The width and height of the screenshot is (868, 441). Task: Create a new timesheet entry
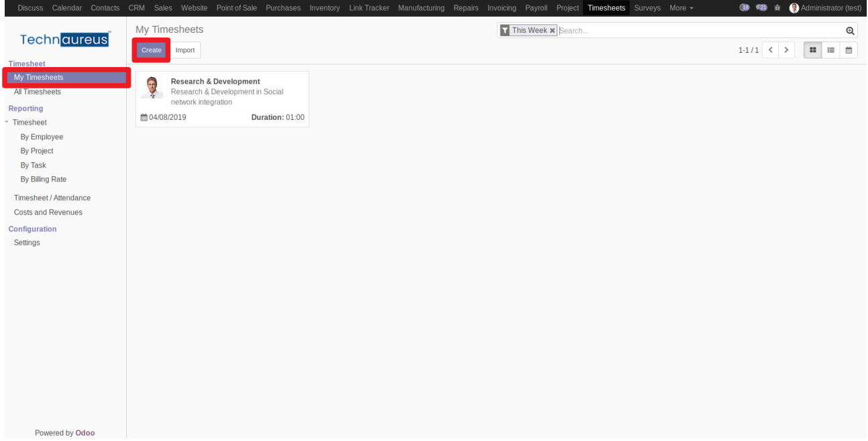tap(152, 50)
